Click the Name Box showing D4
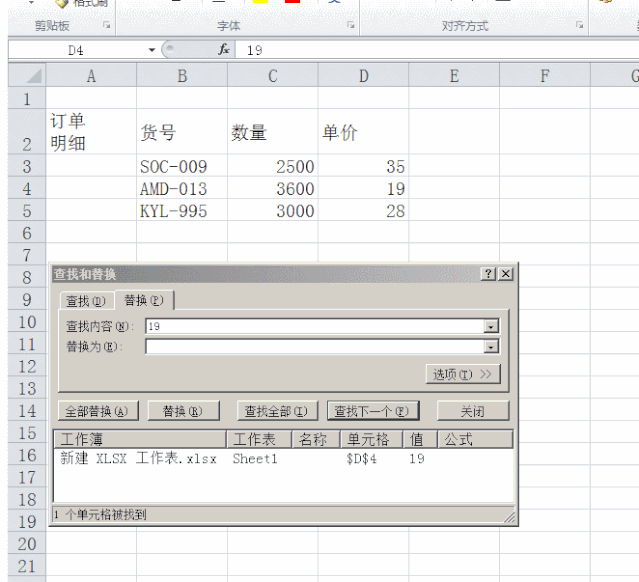This screenshot has height=582, width=639. pyautogui.click(x=77, y=50)
